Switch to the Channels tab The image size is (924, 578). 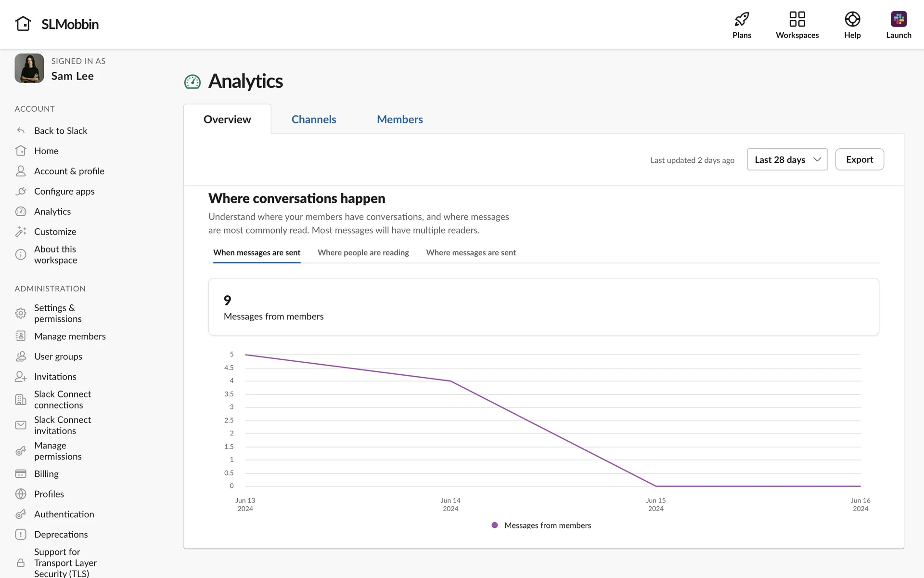pyautogui.click(x=314, y=119)
